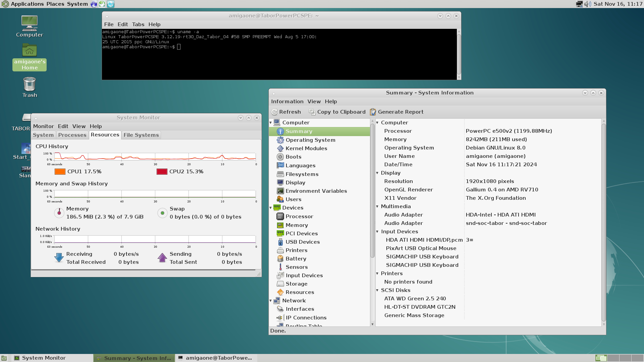Screen dimensions: 644x362
Task: Click the CPU1 orange color swatch
Action: click(60, 172)
